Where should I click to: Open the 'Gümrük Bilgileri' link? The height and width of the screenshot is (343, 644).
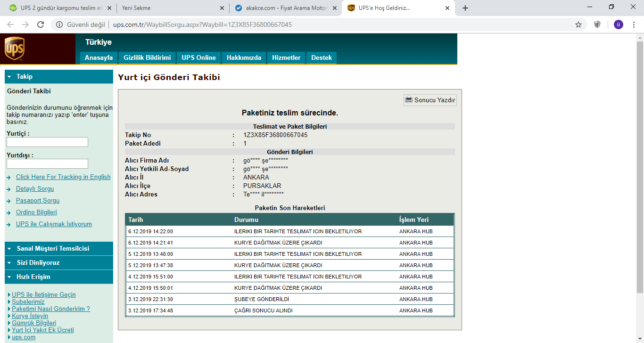(34, 323)
